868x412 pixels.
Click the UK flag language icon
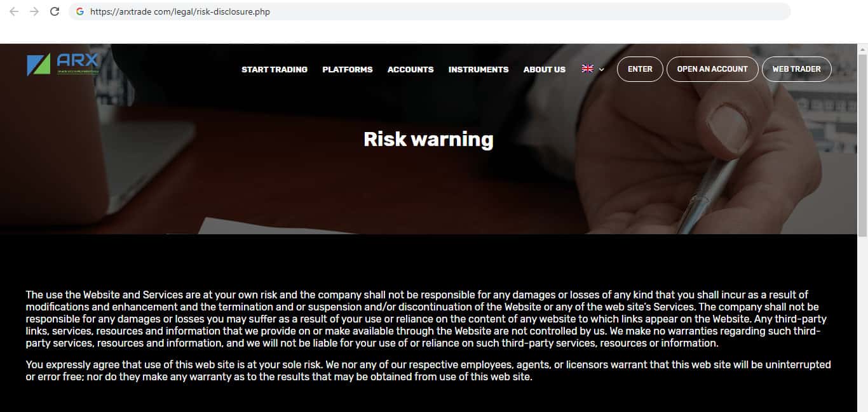click(x=587, y=69)
